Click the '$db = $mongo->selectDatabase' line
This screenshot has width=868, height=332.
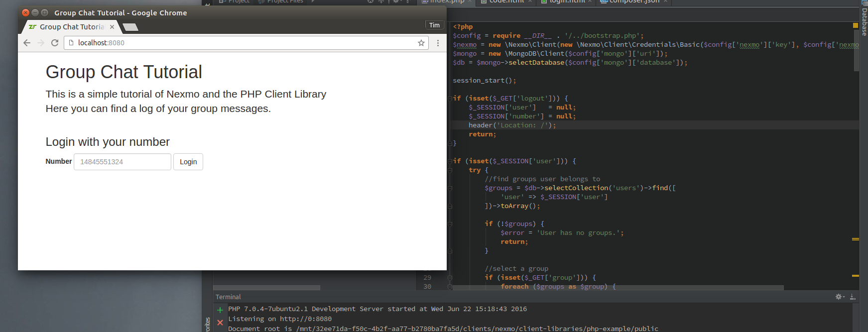pyautogui.click(x=570, y=63)
